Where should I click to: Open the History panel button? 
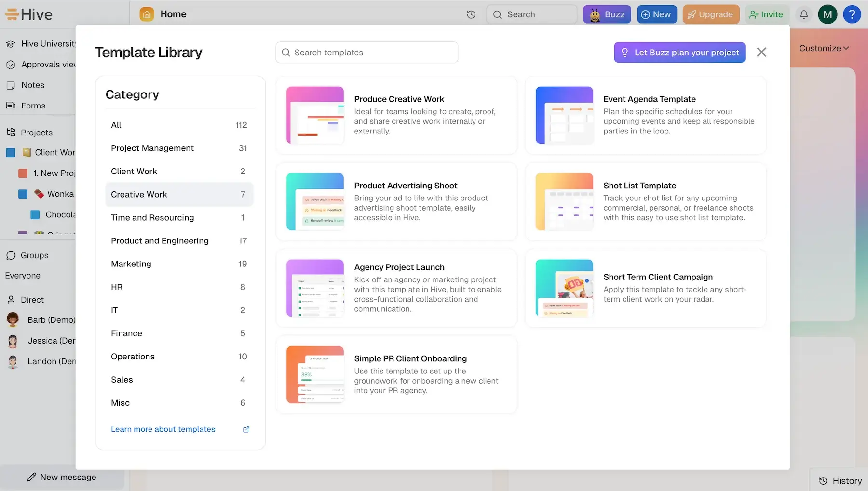(840, 481)
